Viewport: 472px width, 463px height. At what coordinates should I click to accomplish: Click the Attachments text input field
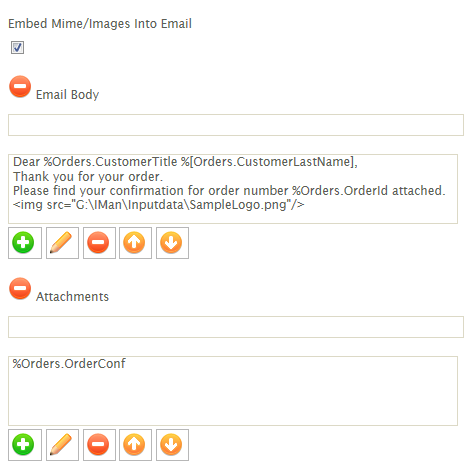(x=236, y=327)
